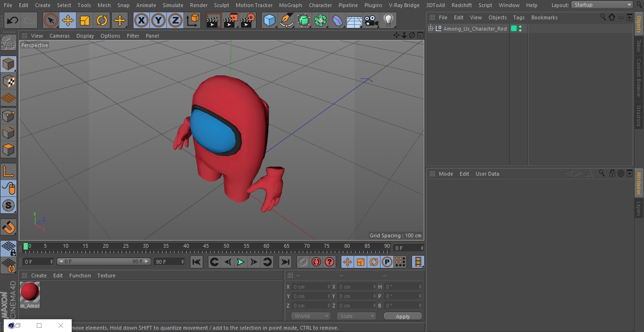Image resolution: width=644 pixels, height=332 pixels.
Task: Open the Scale mode dropdown
Action: coord(356,316)
